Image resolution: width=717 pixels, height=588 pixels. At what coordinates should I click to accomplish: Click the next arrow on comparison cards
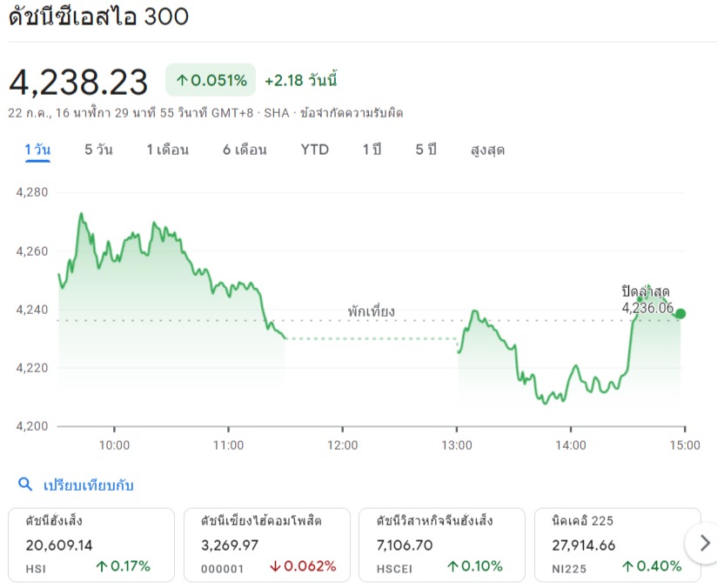[x=705, y=543]
